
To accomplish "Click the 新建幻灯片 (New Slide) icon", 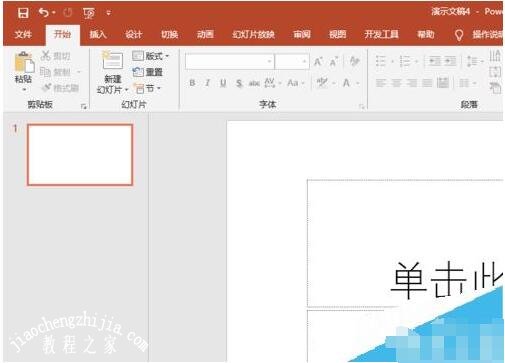I will coord(112,61).
